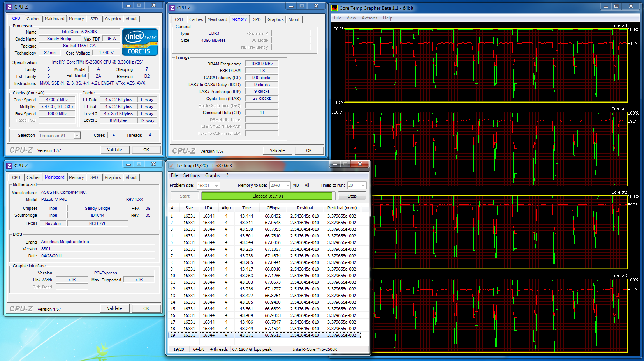The width and height of the screenshot is (644, 361).
Task: Open About tab in CPU-Z Mainboard window
Action: tap(131, 177)
